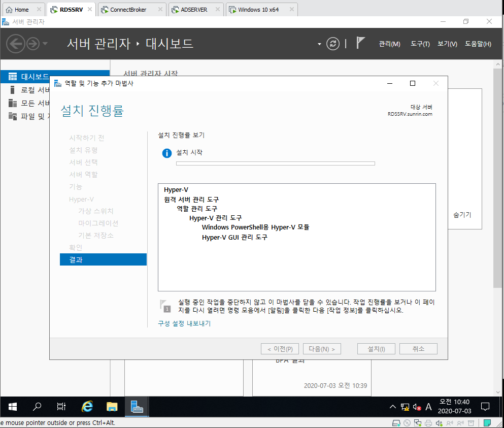
Task: Click the VMware printer status icon
Action: click(428, 423)
